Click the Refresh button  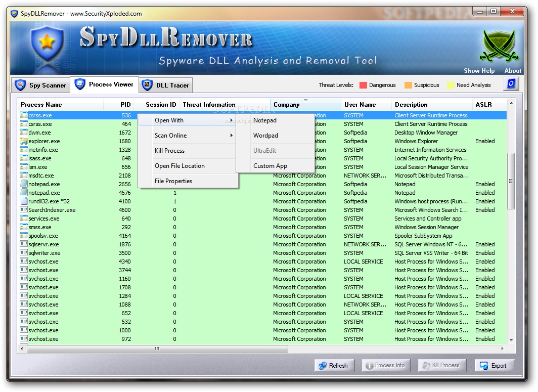point(335,366)
